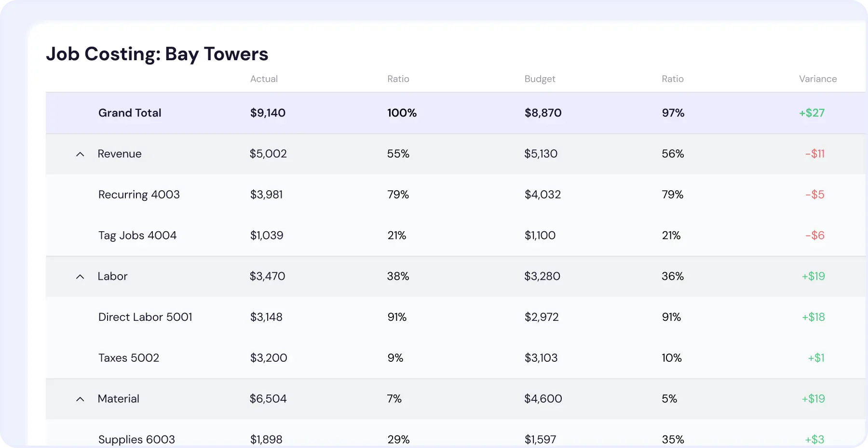Click the +$19 Labor variance value
This screenshot has width=868, height=448.
[813, 277]
